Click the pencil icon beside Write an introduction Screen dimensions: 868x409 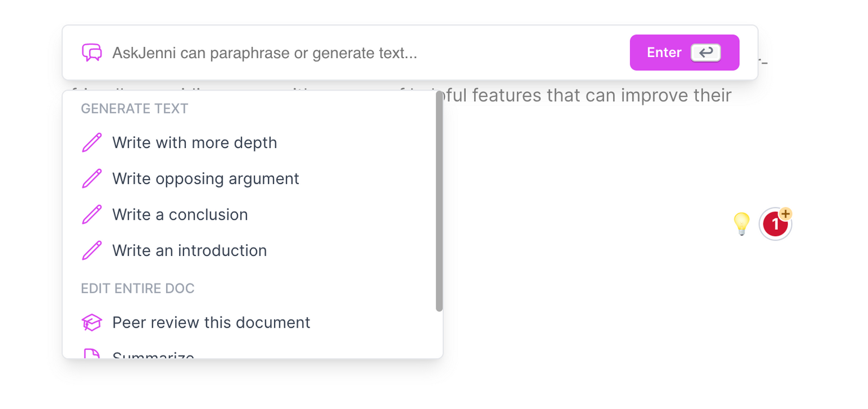click(x=92, y=250)
